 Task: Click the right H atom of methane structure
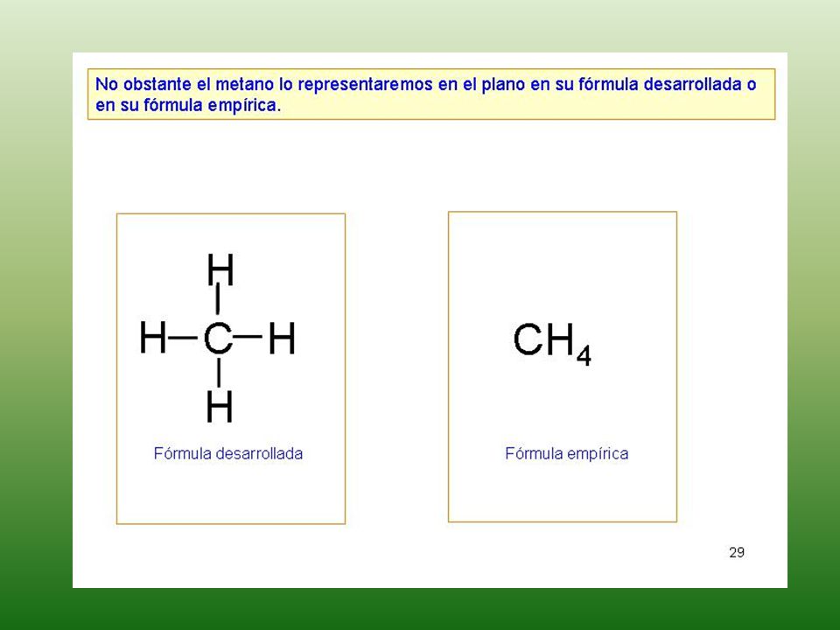coord(282,338)
